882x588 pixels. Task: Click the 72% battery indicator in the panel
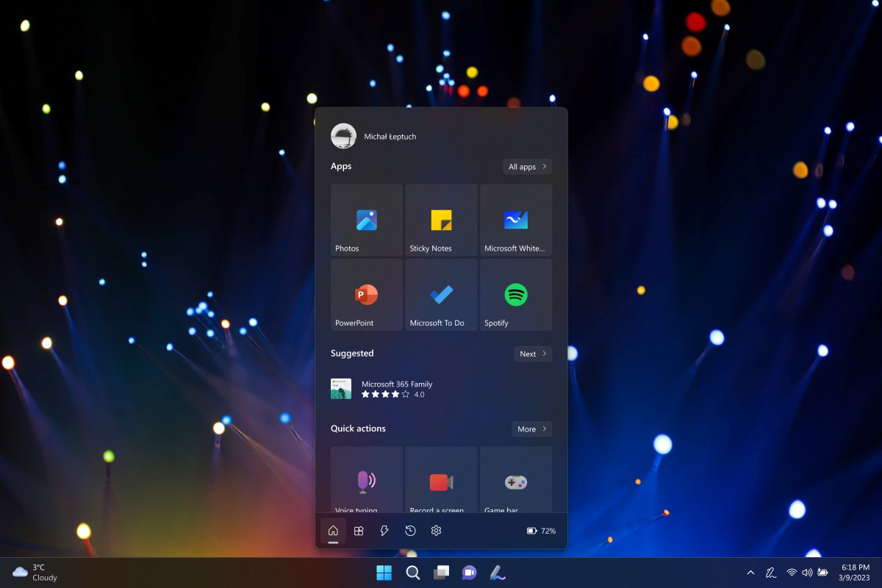[542, 531]
